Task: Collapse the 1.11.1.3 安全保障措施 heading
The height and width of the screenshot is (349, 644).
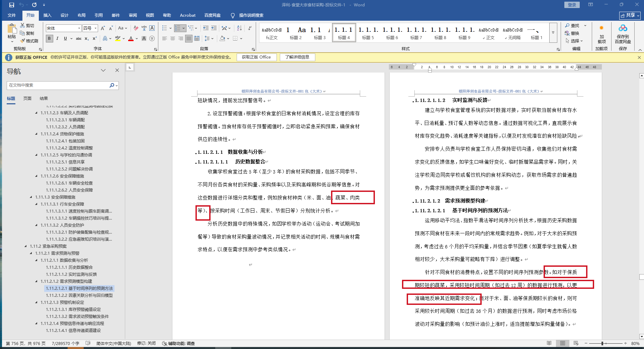Action: click(31, 197)
